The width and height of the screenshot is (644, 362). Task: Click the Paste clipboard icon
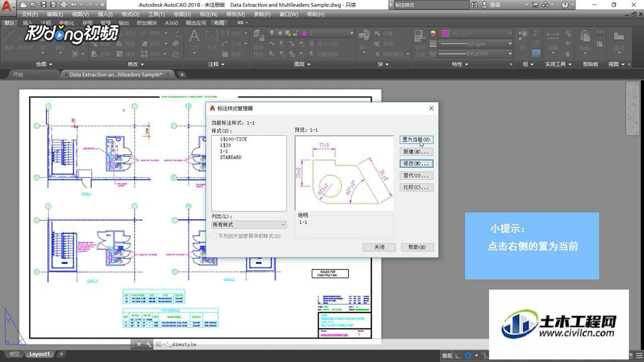click(585, 36)
